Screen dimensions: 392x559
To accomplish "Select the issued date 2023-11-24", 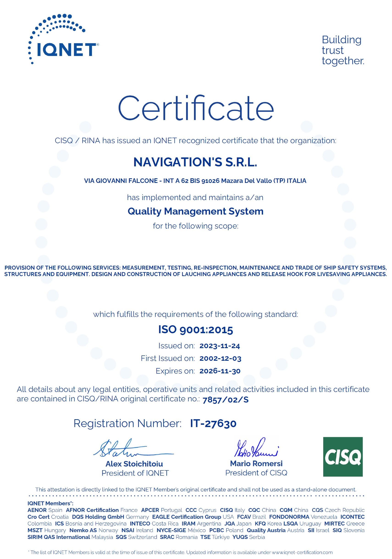I will [x=220, y=346].
